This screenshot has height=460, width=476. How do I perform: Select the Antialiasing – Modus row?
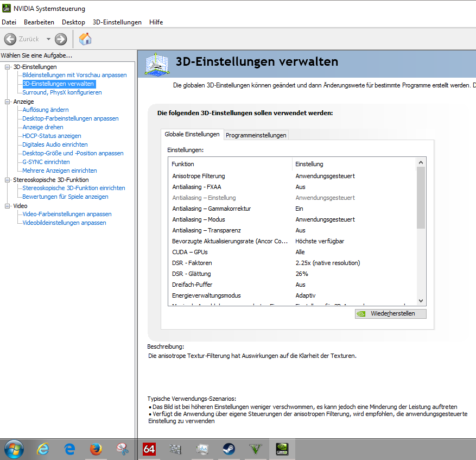click(x=292, y=219)
